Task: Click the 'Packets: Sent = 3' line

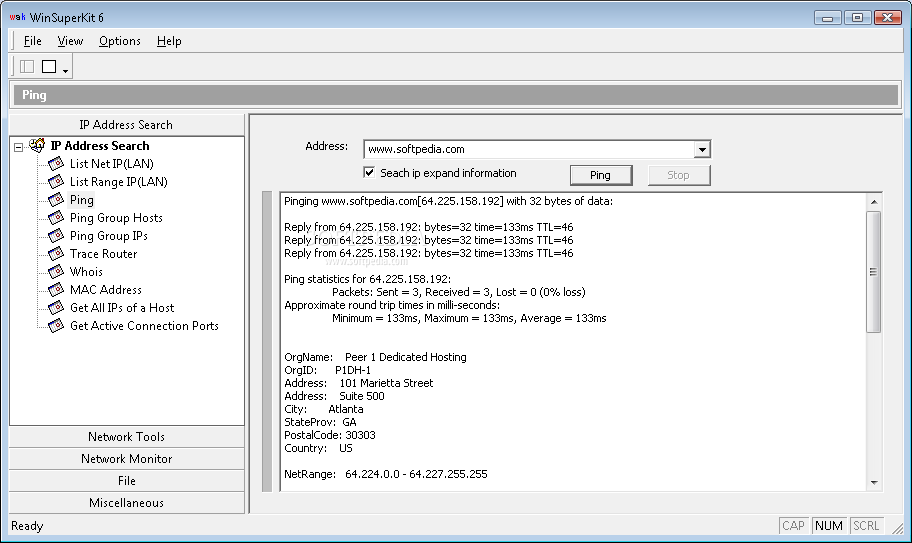Action: pyautogui.click(x=459, y=292)
